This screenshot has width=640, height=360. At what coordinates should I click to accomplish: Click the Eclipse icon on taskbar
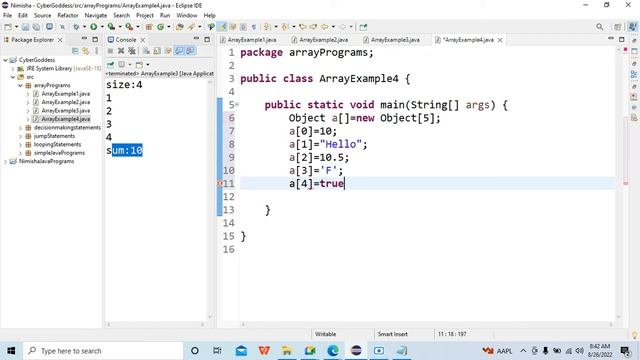356,351
